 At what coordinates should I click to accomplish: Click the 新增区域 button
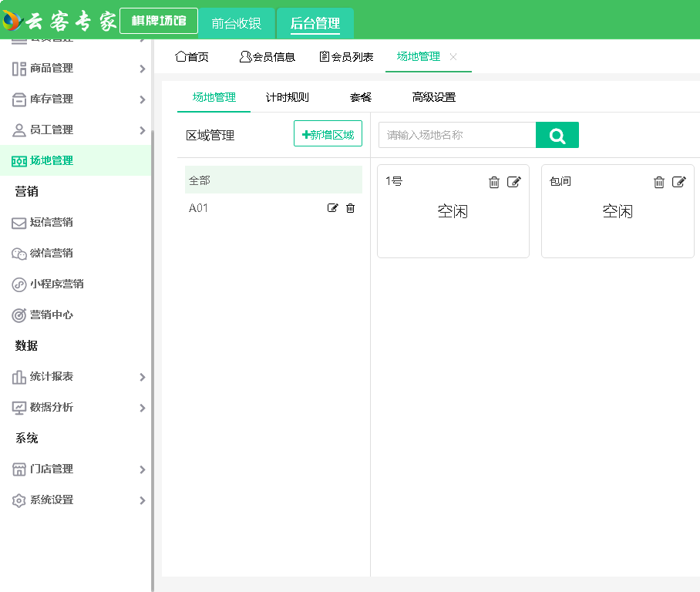[328, 134]
